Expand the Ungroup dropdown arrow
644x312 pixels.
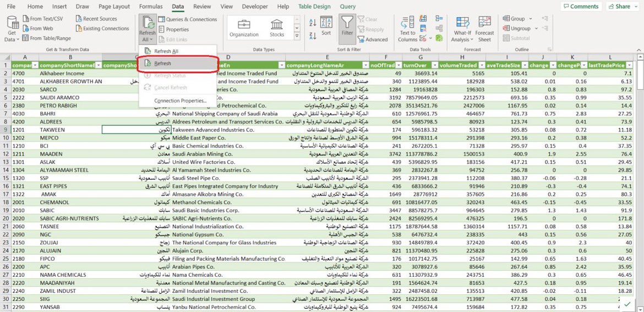pyautogui.click(x=536, y=29)
